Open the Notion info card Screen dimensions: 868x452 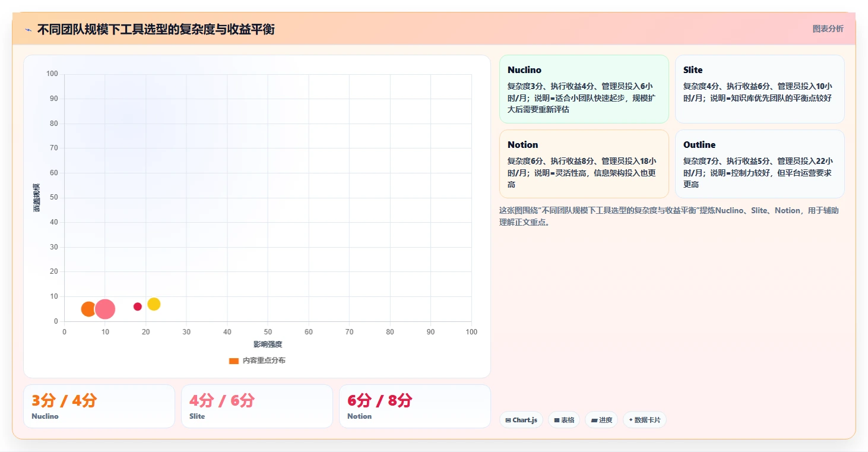[x=584, y=164]
